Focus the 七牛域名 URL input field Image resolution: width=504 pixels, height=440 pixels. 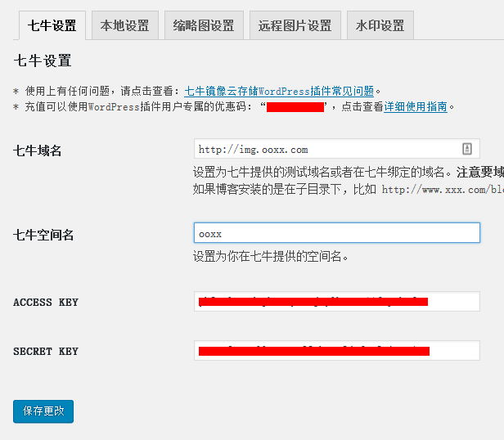coord(327,149)
